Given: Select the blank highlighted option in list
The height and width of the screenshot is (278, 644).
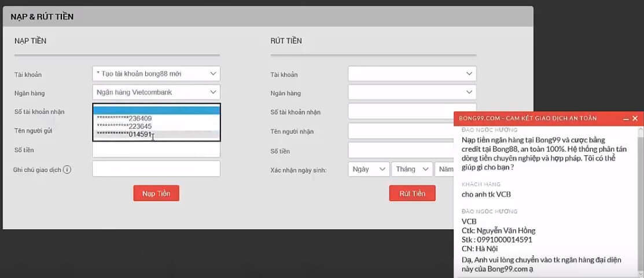Looking at the screenshot, I should point(156,110).
